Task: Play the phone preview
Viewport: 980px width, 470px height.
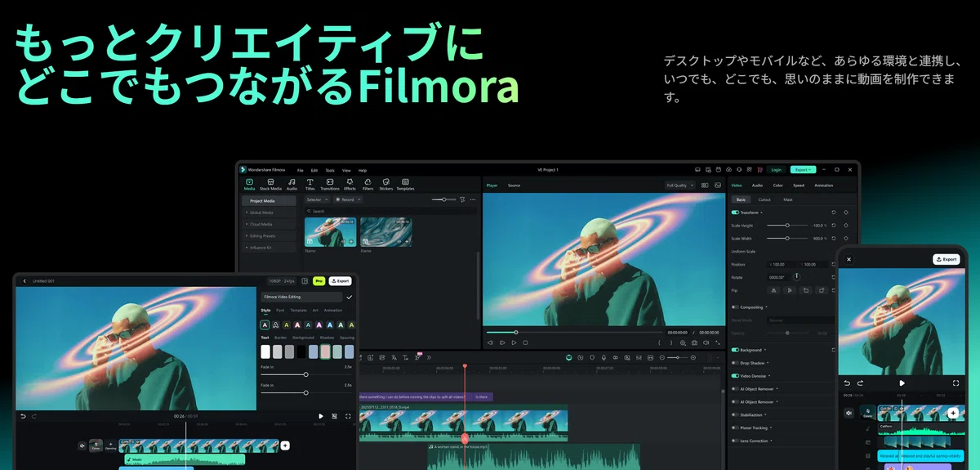Action: coord(902,383)
